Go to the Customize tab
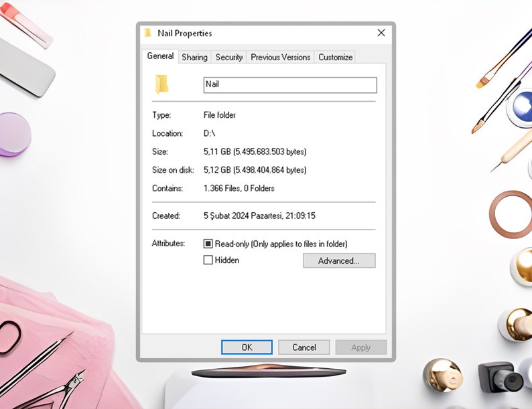This screenshot has height=409, width=532. click(335, 58)
